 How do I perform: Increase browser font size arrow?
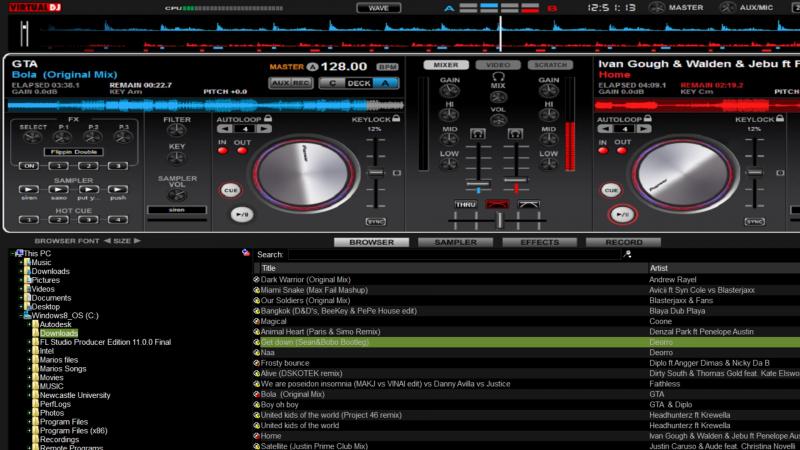point(137,241)
